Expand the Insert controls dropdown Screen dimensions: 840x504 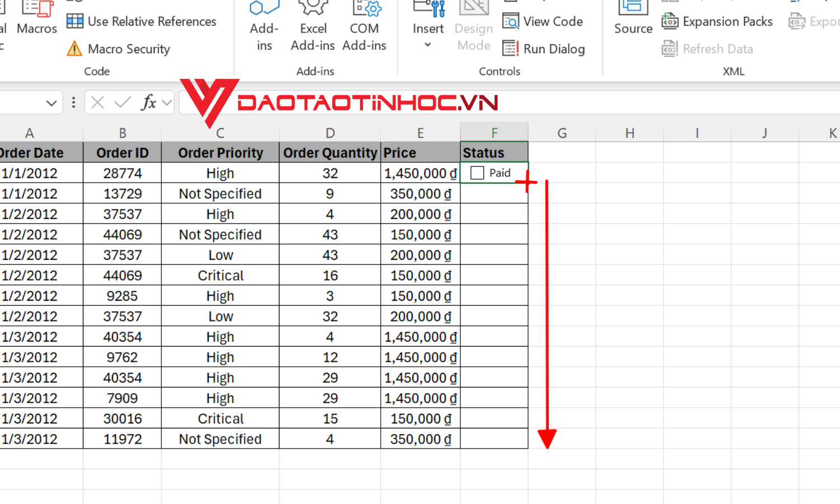(428, 44)
